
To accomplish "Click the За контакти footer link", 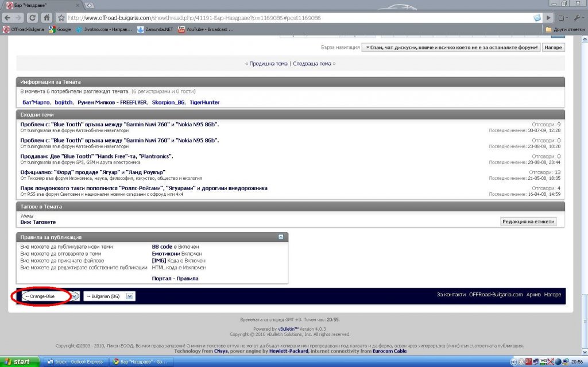I will click(x=451, y=295).
